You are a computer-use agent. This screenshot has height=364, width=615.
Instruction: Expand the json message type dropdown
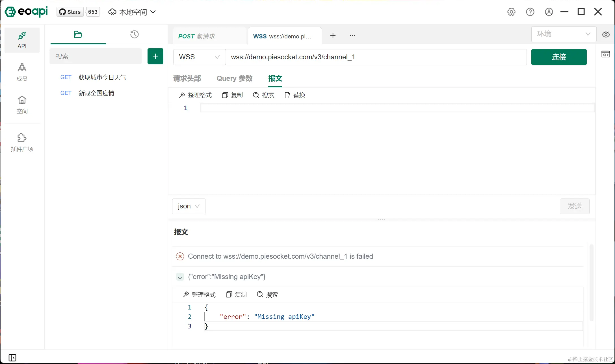tap(189, 206)
